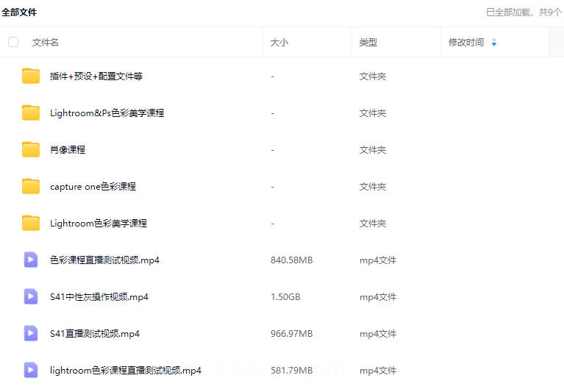This screenshot has height=392, width=564.
Task: Click folder icon beside Lightroom&Ps色彩美学课程
Action: tap(31, 113)
